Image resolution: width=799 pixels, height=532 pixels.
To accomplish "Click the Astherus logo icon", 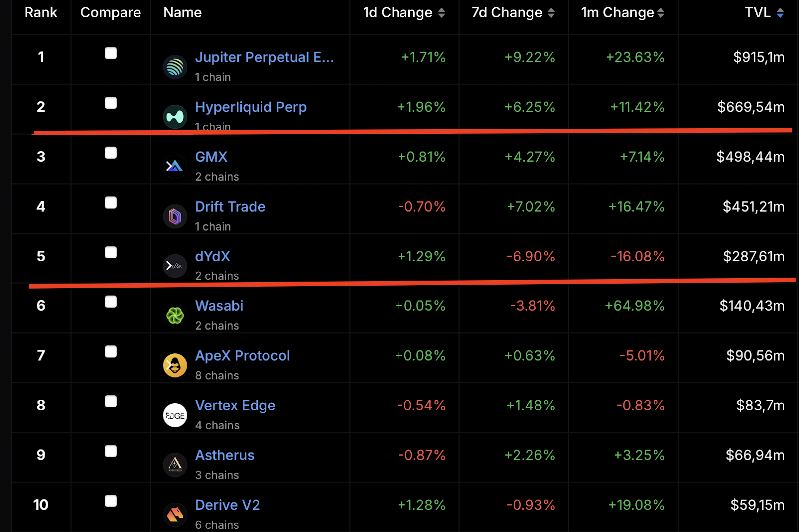I will pos(175,465).
